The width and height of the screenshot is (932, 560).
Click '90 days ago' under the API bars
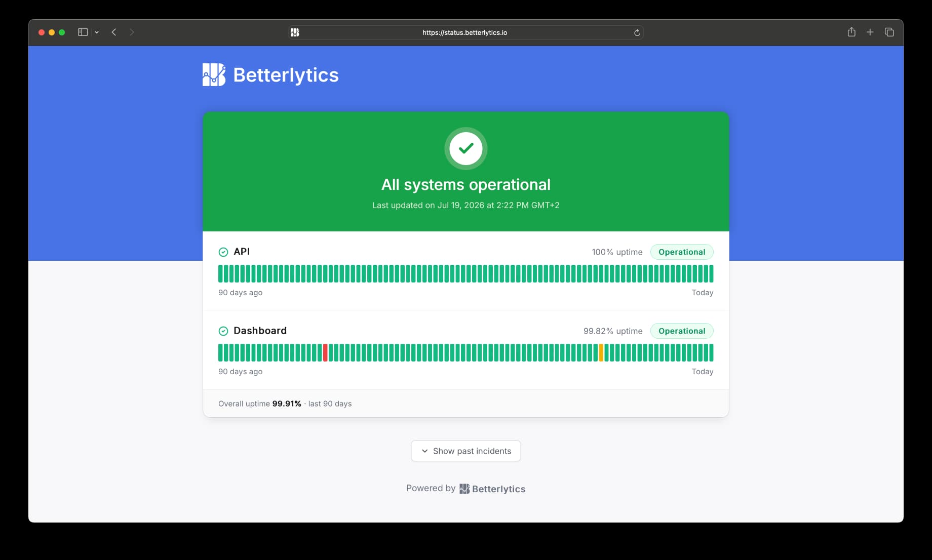tap(240, 293)
